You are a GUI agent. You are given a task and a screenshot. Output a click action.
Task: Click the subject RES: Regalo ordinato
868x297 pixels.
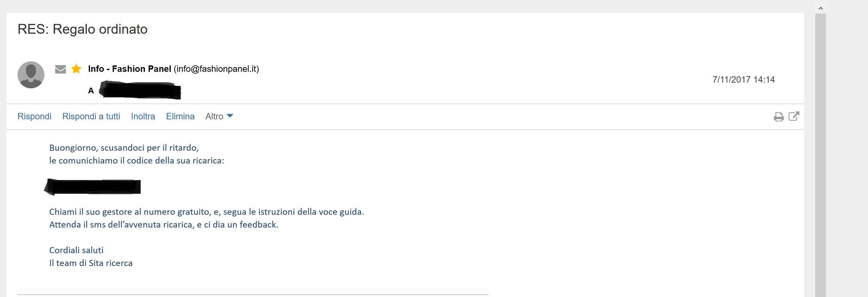82,29
